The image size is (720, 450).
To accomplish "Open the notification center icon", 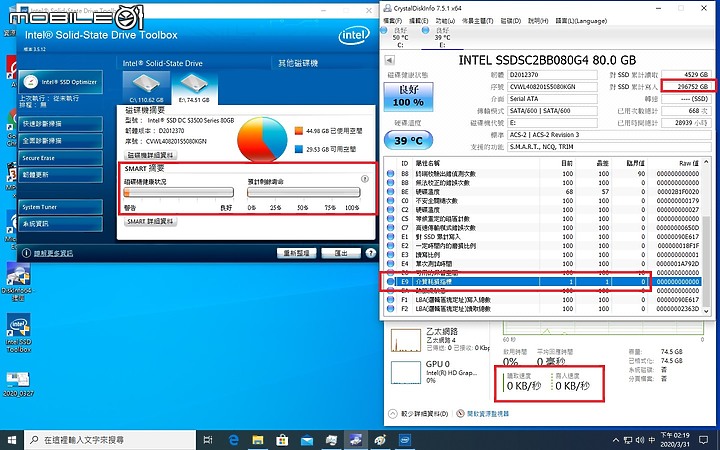I will [703, 440].
